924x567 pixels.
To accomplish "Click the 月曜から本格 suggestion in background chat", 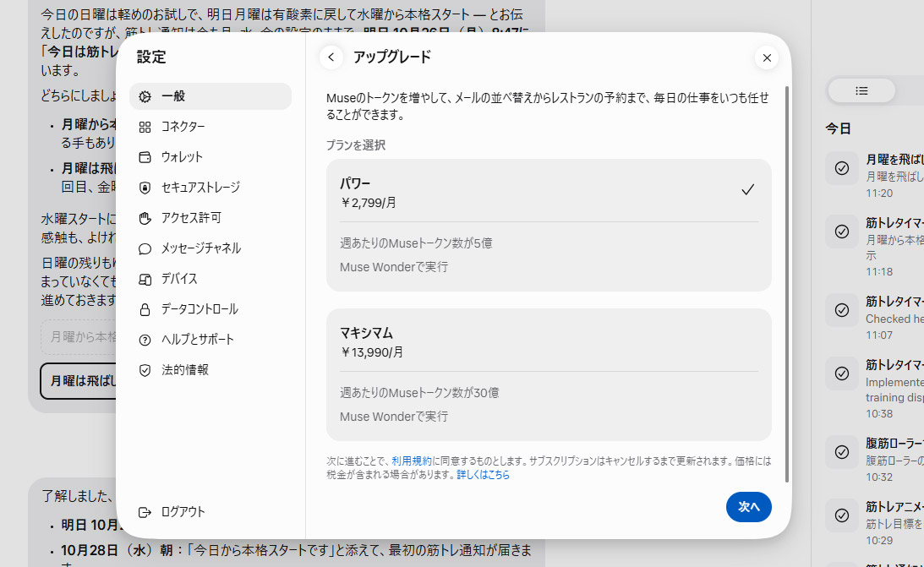I will pos(79,337).
